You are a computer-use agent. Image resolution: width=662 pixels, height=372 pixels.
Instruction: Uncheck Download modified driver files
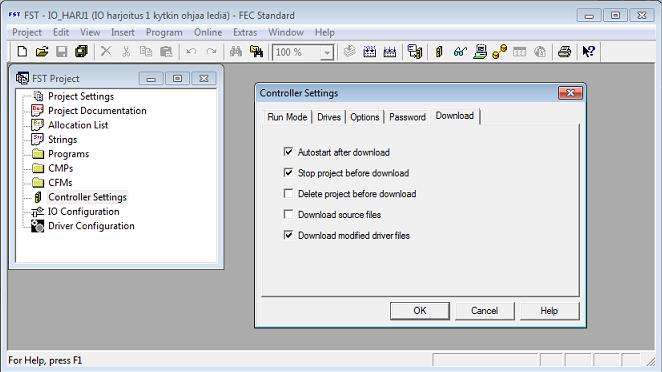[288, 235]
